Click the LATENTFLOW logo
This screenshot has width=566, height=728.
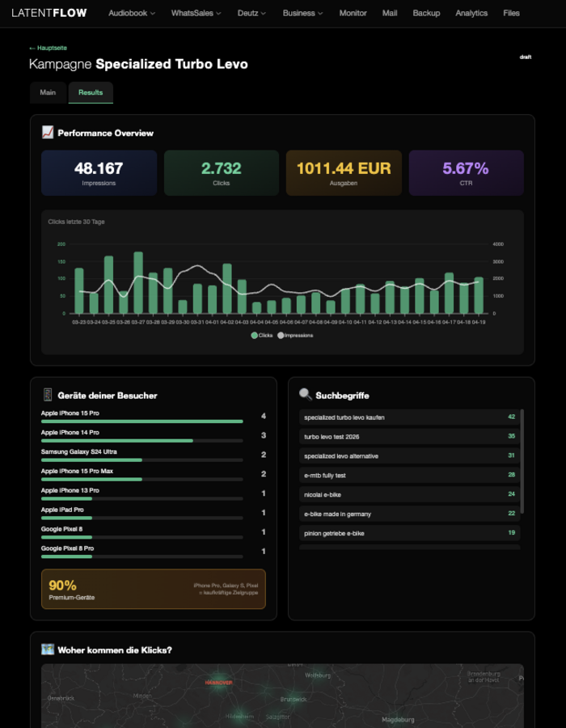[49, 13]
